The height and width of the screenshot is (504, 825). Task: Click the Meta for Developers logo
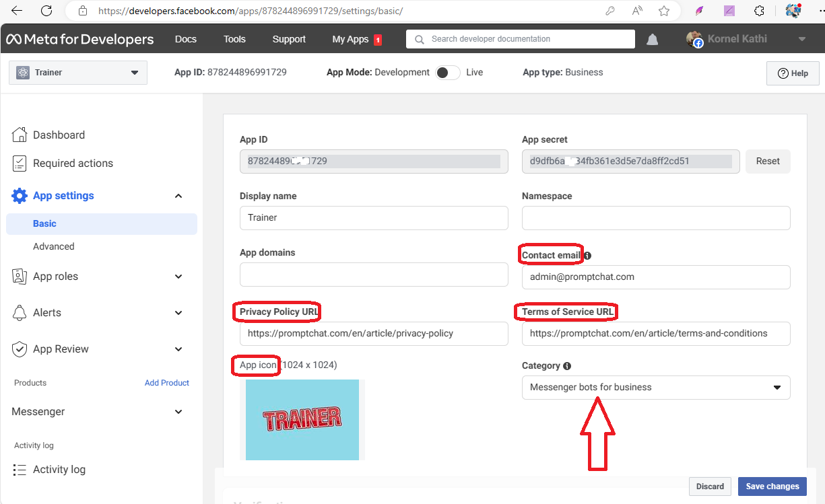pos(80,39)
